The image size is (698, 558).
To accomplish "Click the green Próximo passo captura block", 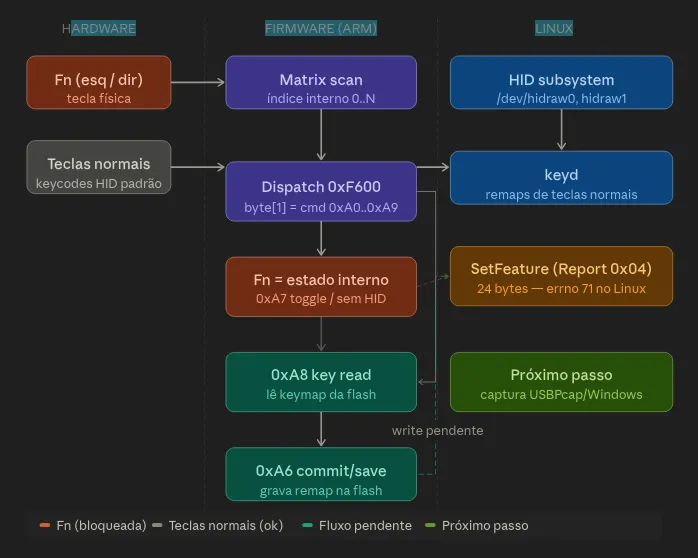I will [561, 382].
